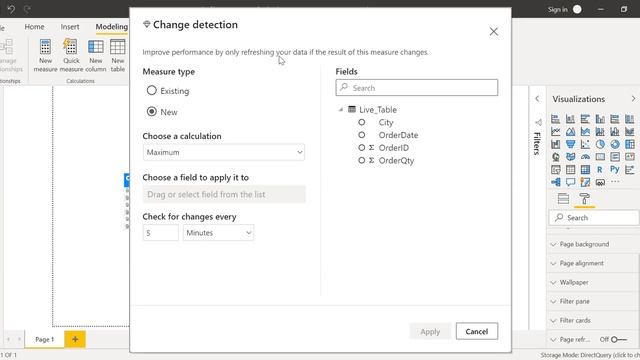Toggle the Page refresh Off switch
The width and height of the screenshot is (640, 360).
pos(618,340)
